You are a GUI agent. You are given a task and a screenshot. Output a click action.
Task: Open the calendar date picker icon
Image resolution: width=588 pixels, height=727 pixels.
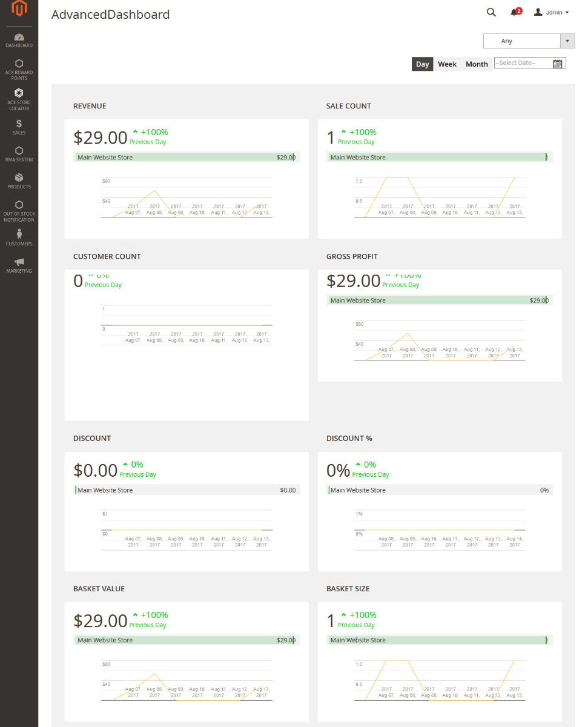[x=558, y=63]
